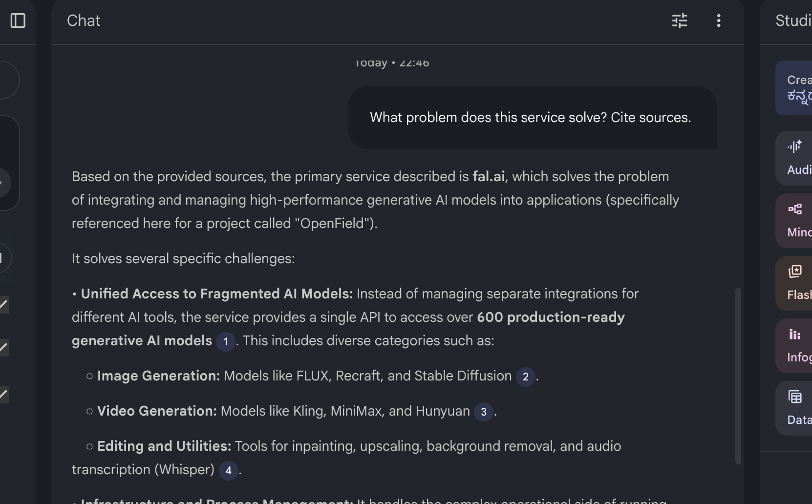Open citation 3 after Hunyuan

(x=483, y=412)
